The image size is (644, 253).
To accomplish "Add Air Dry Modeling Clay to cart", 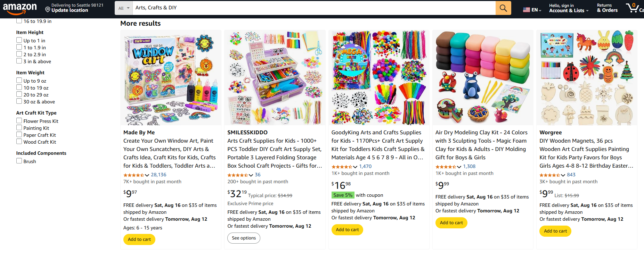I will pyautogui.click(x=451, y=223).
